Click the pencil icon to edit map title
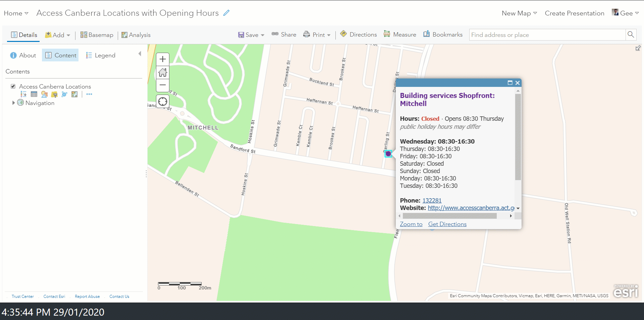The width and height of the screenshot is (644, 320). click(x=226, y=13)
